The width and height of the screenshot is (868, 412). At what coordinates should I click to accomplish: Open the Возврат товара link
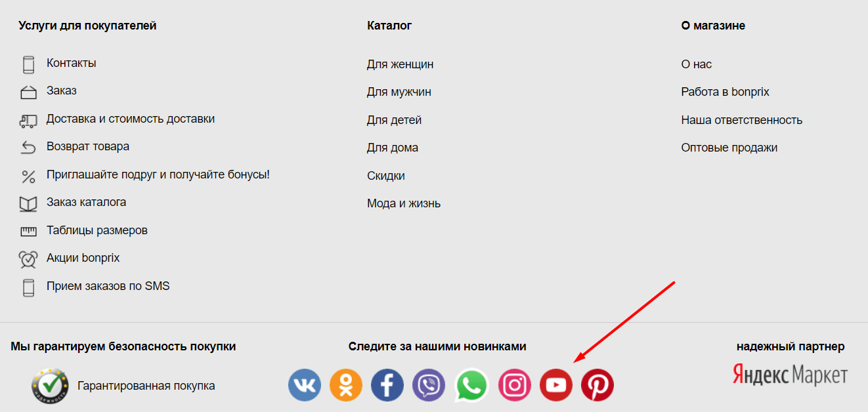tap(88, 146)
